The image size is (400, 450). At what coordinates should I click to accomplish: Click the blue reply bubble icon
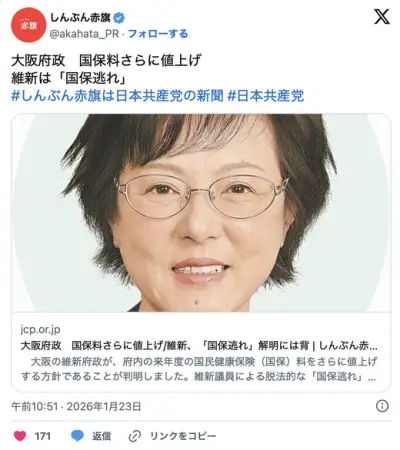77,436
